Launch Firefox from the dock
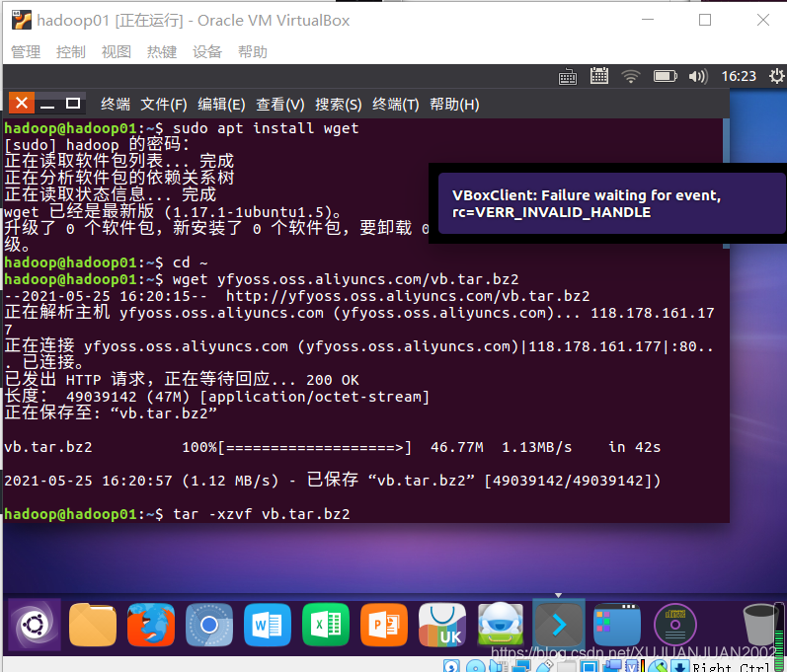This screenshot has height=672, width=787. (151, 625)
